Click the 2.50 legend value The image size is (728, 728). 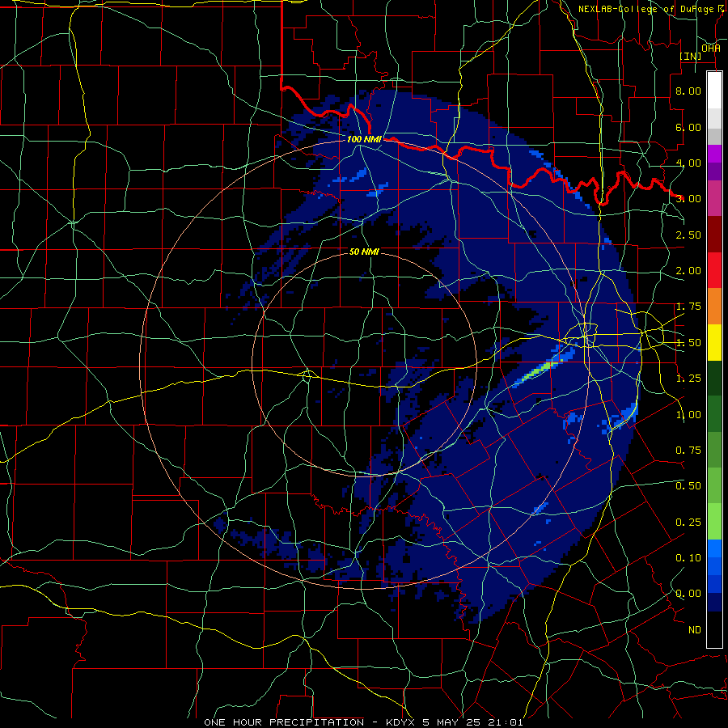[x=688, y=235]
